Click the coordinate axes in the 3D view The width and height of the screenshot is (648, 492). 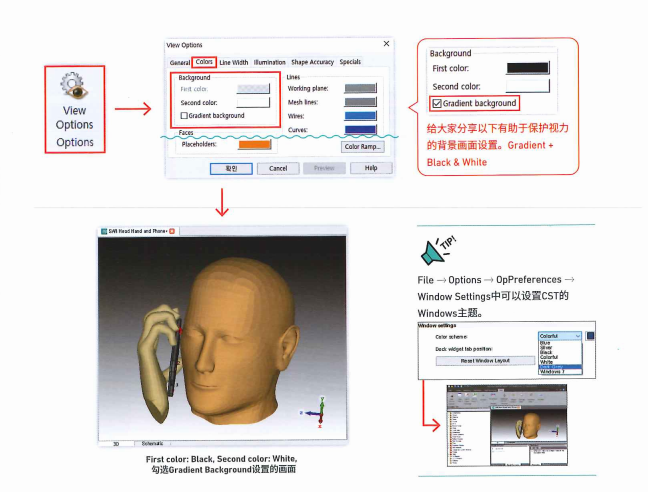click(x=314, y=412)
